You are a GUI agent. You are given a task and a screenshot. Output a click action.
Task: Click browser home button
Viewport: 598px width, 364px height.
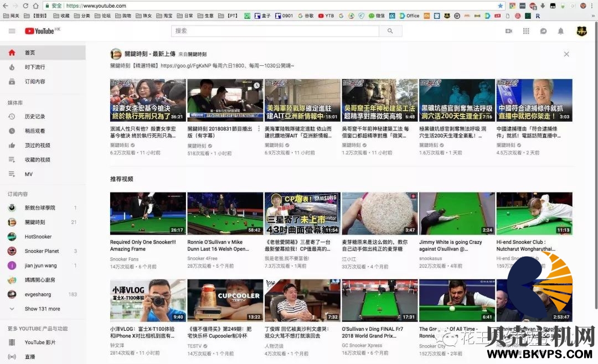coord(35,6)
